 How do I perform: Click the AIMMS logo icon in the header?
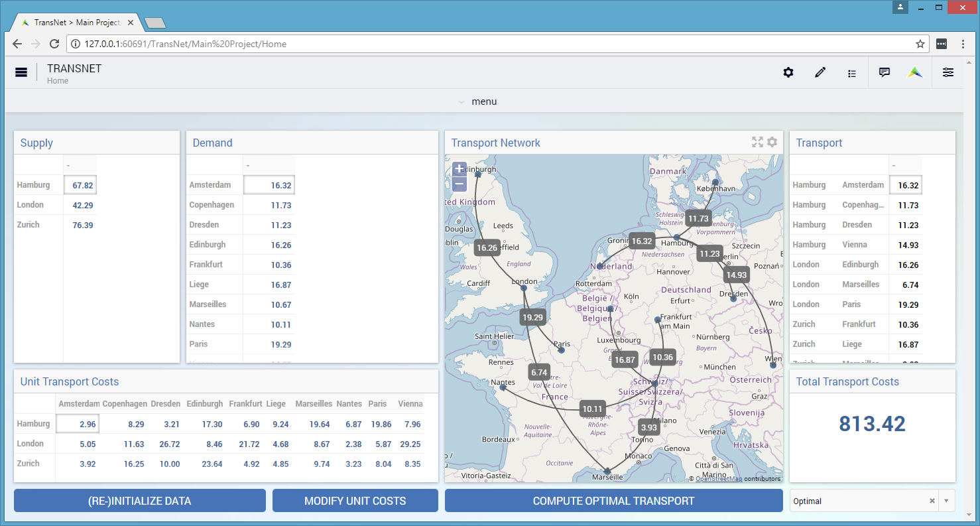point(916,72)
